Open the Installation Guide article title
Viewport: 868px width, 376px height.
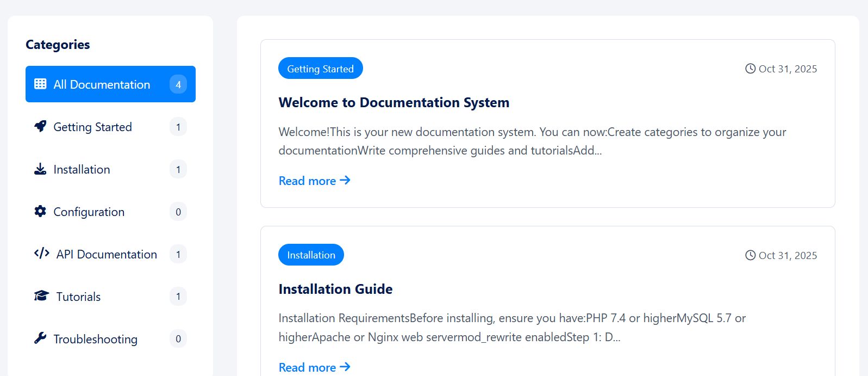pyautogui.click(x=335, y=289)
